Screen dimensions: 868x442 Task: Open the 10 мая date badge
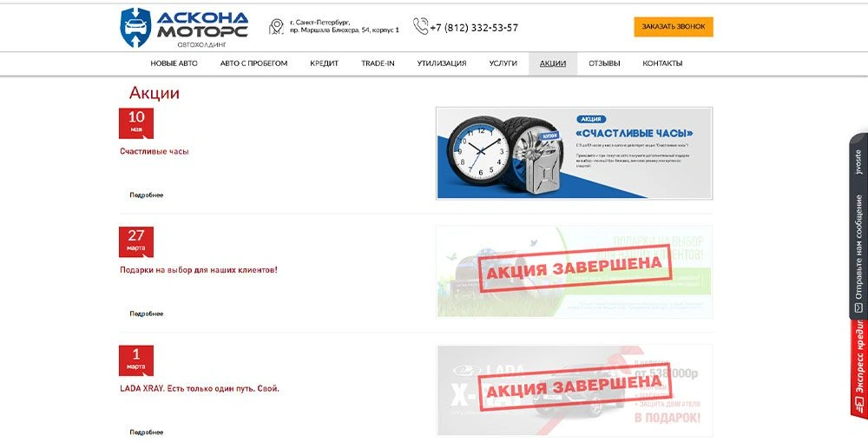[136, 123]
